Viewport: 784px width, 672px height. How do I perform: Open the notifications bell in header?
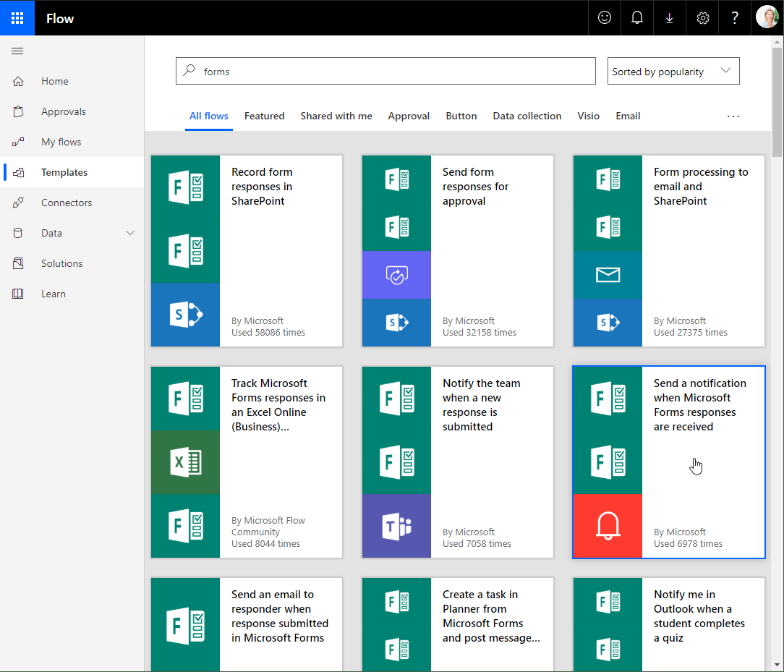(637, 18)
